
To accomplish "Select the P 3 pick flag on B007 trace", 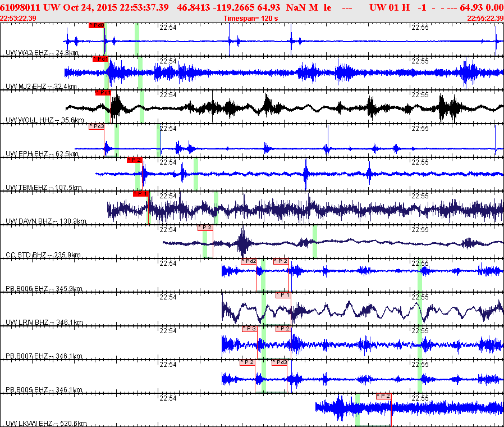I will 250,329.
